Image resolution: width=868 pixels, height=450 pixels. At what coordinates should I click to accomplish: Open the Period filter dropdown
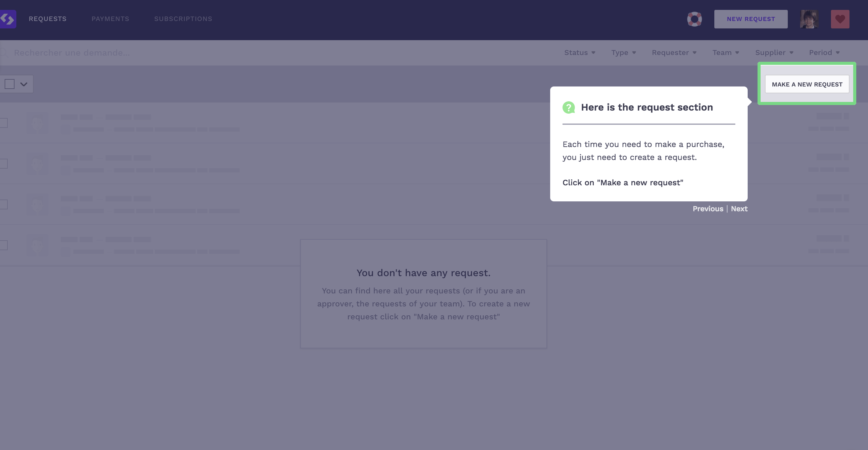pos(824,53)
